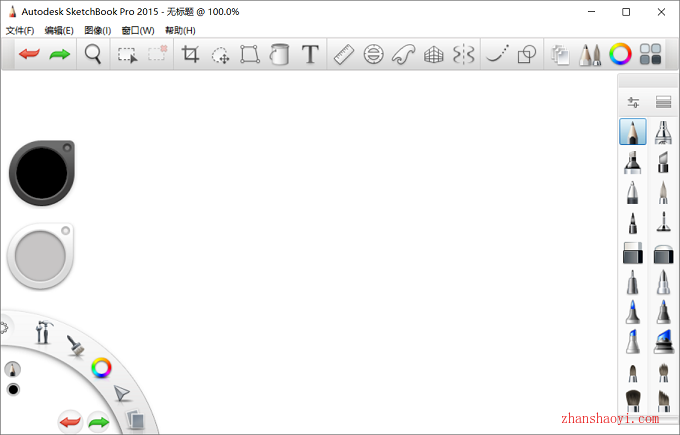Maximize the SketchBook Pro window
This screenshot has height=435, width=680.
[x=626, y=12]
